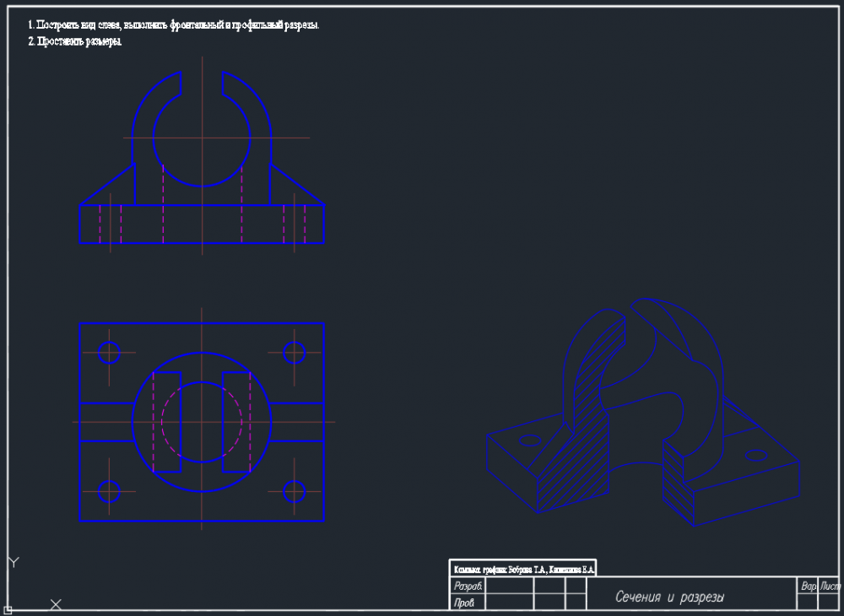Select the "Разраб." title block label

coord(468,586)
